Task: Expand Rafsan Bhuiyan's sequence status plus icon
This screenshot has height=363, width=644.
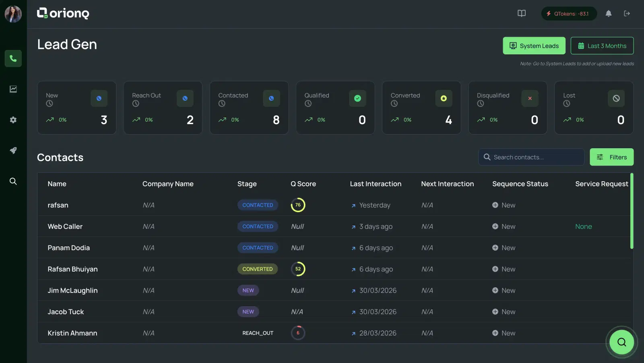Action: coord(495,269)
